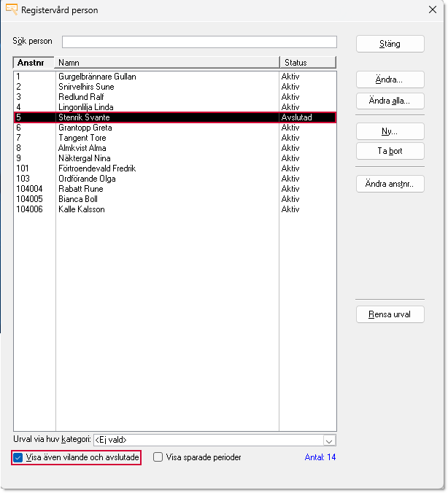Click the Ändra anstnr.. button
The width and height of the screenshot is (448, 493).
(390, 184)
